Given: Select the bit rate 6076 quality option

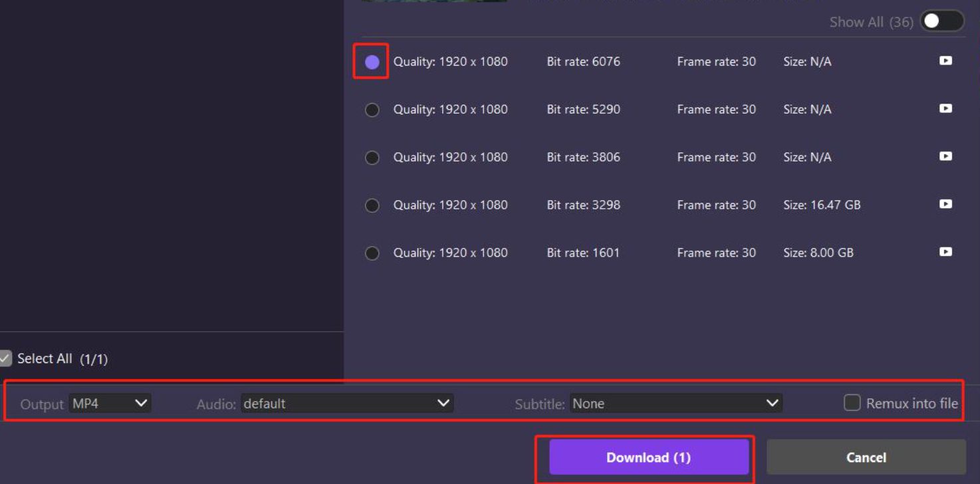Looking at the screenshot, I should [x=372, y=62].
